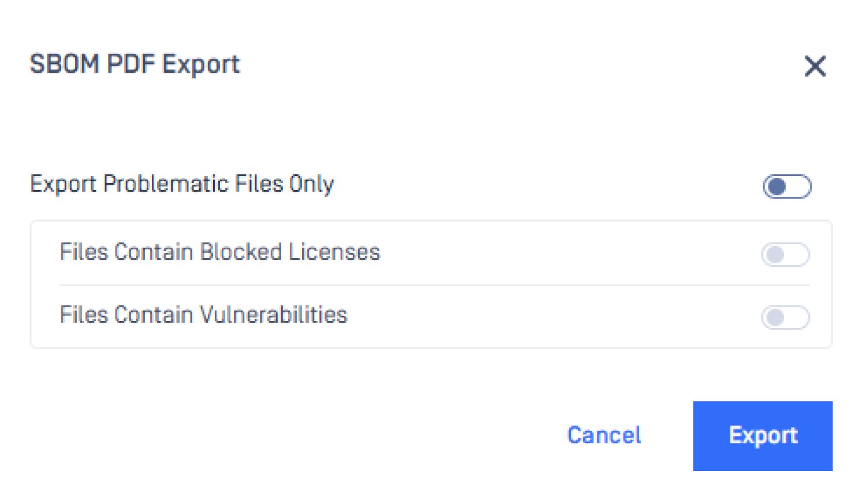Close the SBOM PDF Export dialog

click(815, 66)
